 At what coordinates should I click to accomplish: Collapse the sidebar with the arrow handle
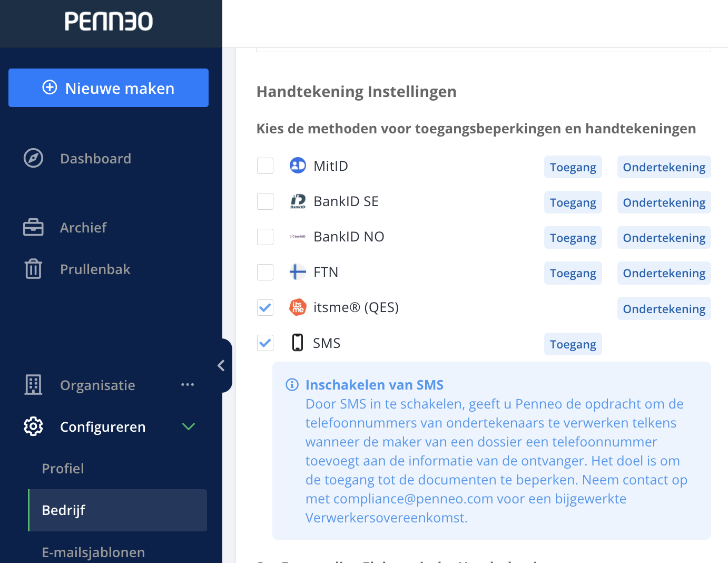[x=222, y=365]
